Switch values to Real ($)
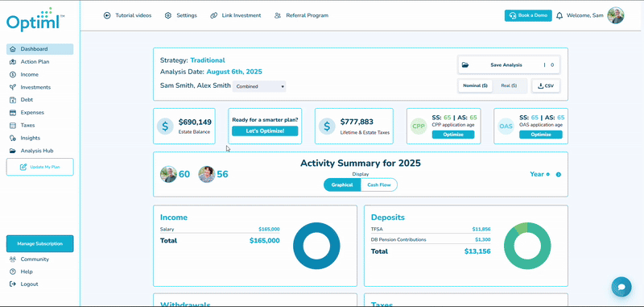644x307 pixels. 509,86
